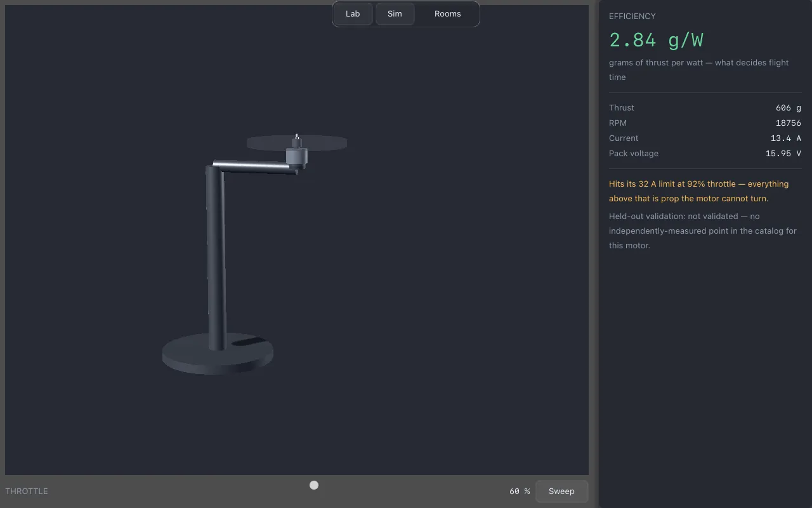The width and height of the screenshot is (812, 508).
Task: Click the Current row label
Action: point(624,138)
